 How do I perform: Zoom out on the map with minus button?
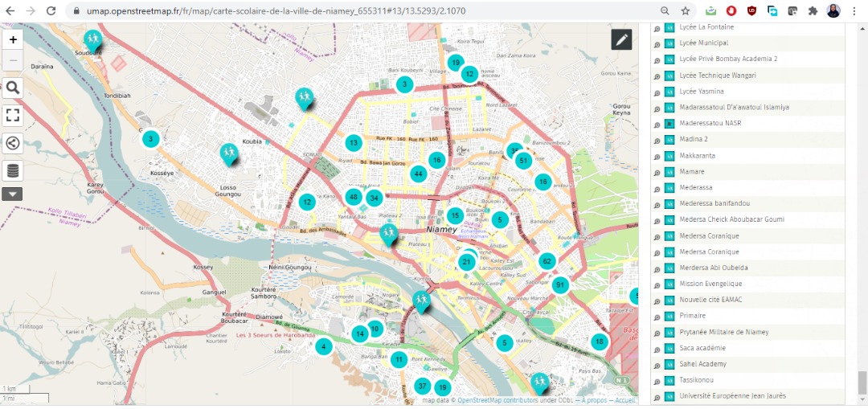pyautogui.click(x=14, y=60)
